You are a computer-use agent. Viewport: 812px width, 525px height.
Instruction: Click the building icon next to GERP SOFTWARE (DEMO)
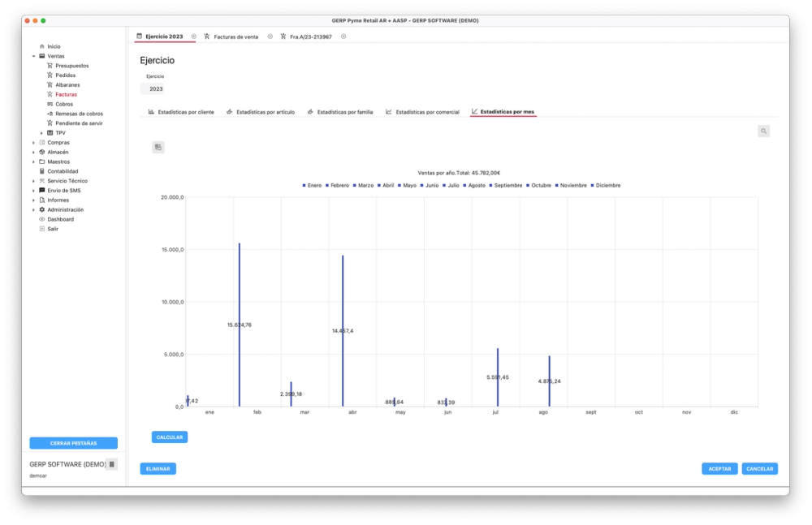(112, 464)
